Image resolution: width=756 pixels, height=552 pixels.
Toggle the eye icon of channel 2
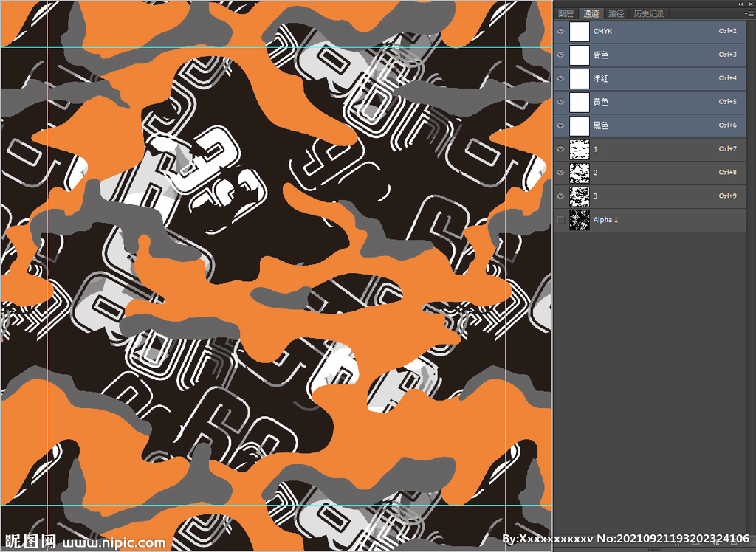(x=560, y=173)
